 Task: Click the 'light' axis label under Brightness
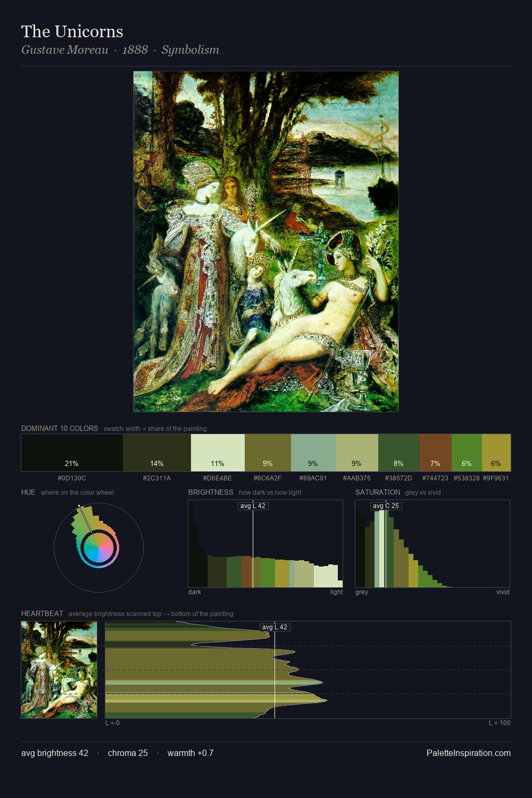coord(337,592)
